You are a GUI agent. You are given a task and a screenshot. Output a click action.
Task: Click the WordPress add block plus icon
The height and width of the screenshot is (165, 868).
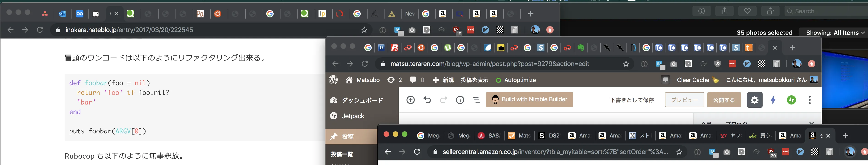coord(410,100)
